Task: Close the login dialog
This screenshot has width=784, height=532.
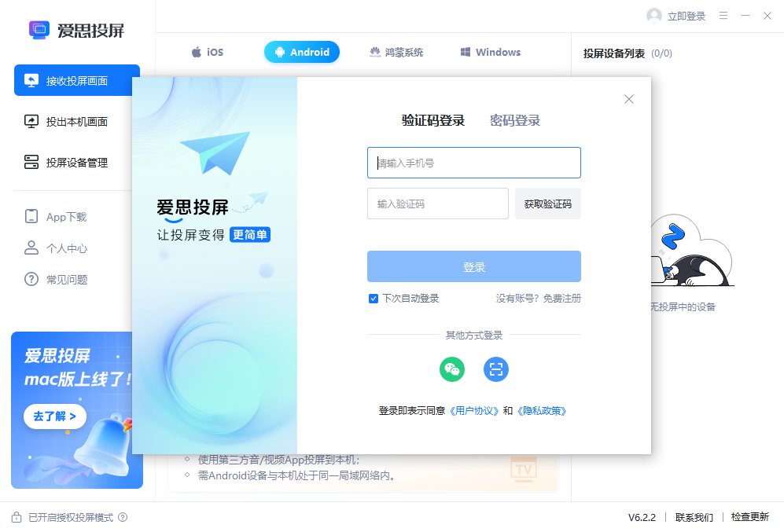Action: (x=629, y=99)
